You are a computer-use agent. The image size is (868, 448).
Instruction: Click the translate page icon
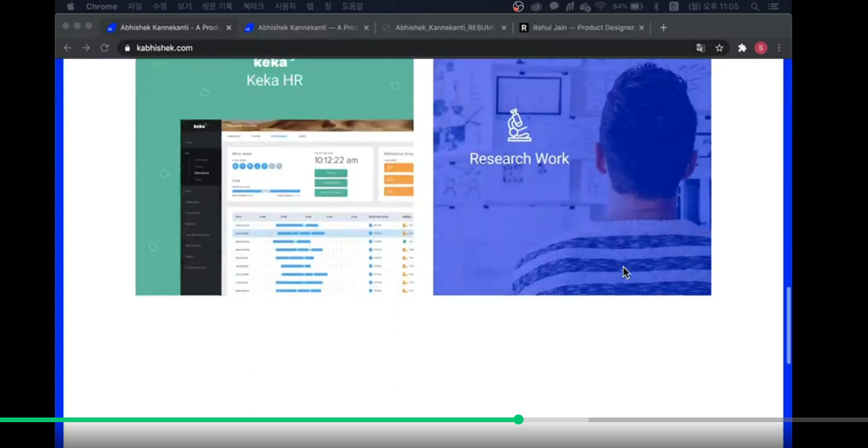[x=700, y=48]
